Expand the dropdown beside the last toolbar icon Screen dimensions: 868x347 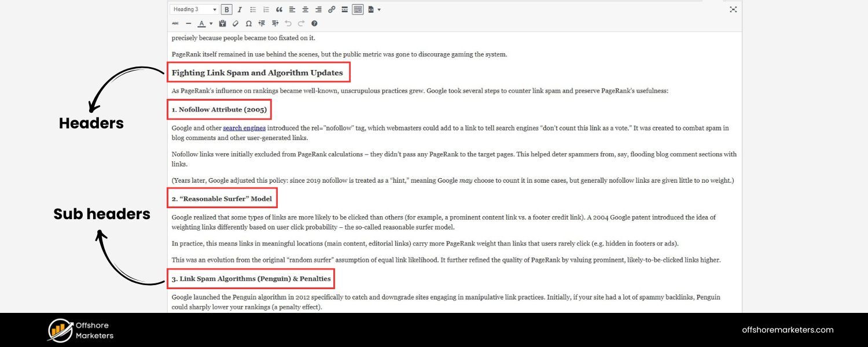pyautogui.click(x=379, y=9)
